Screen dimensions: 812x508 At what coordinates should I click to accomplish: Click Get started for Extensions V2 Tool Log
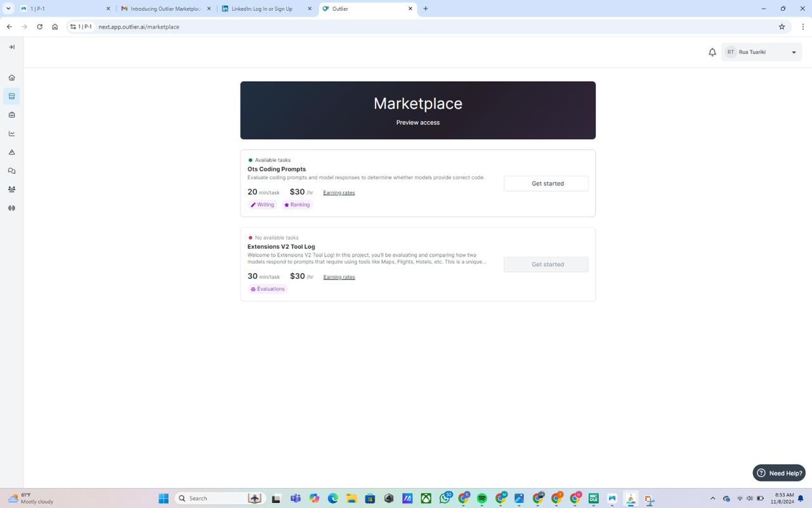coord(546,264)
